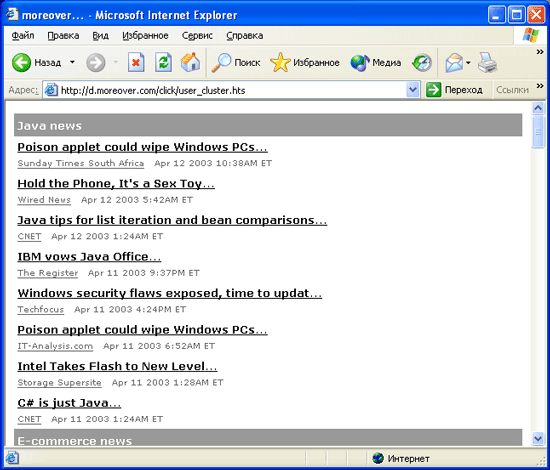550x470 pixels.
Task: Click the address URL field
Action: [x=232, y=90]
